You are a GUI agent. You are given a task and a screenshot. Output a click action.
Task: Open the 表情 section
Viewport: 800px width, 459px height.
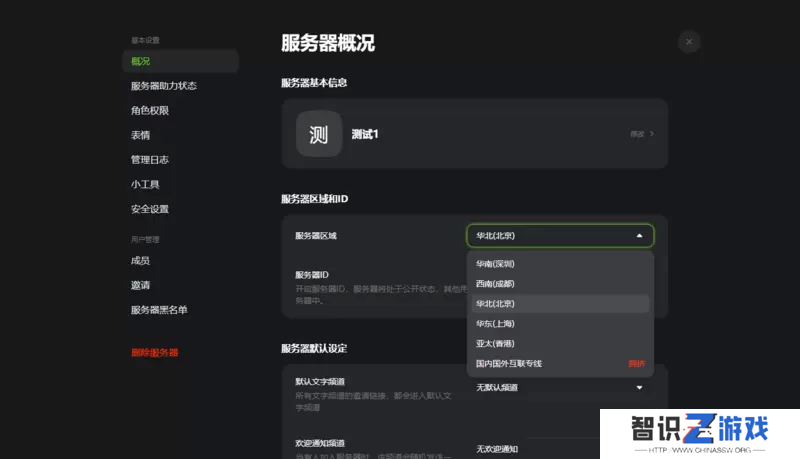coord(140,135)
